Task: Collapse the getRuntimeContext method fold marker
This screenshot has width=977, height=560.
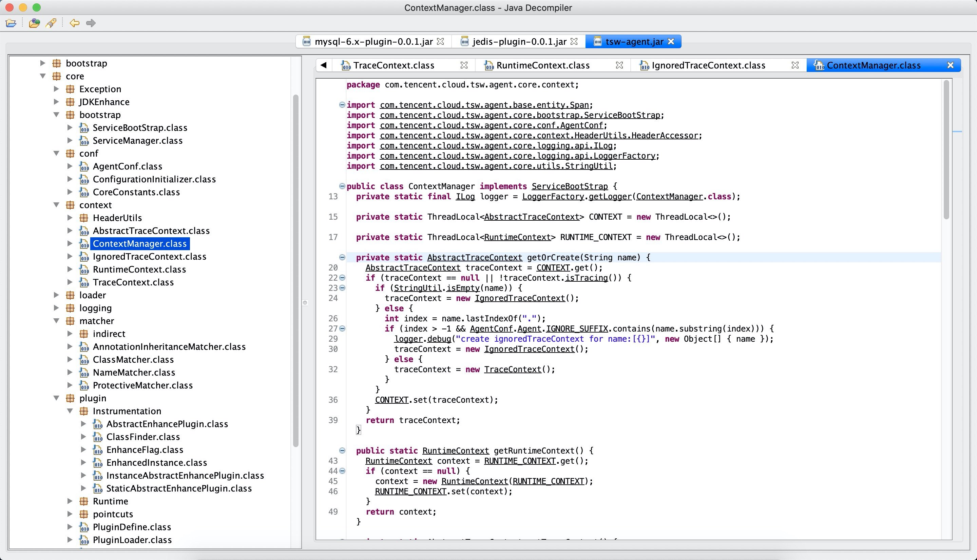Action: (x=342, y=451)
